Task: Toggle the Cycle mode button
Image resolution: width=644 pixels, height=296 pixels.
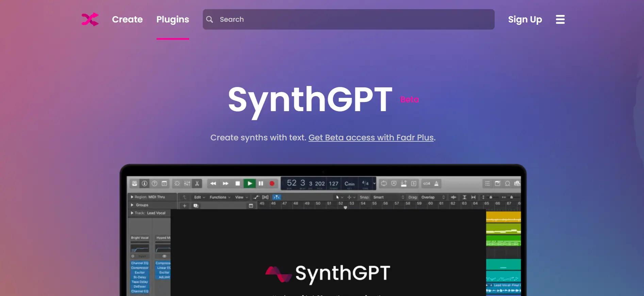Action: point(384,184)
